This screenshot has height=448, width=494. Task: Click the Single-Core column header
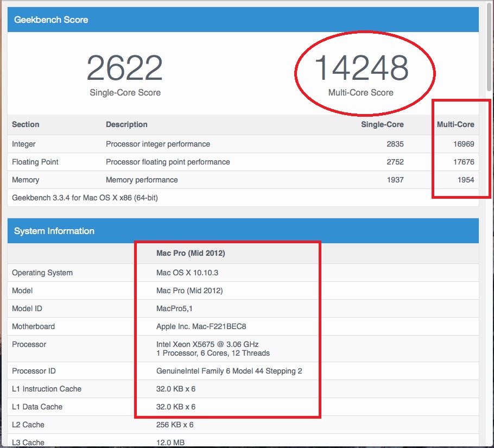point(382,124)
